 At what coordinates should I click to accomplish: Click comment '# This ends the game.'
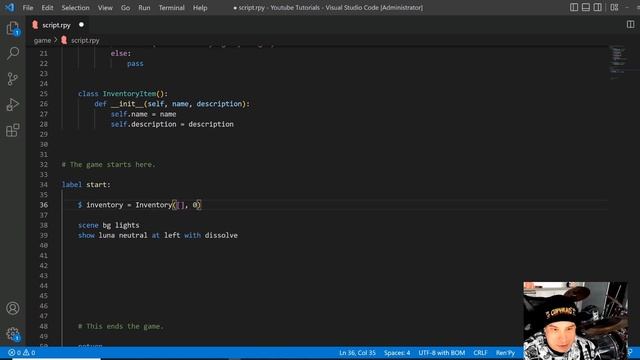point(121,327)
